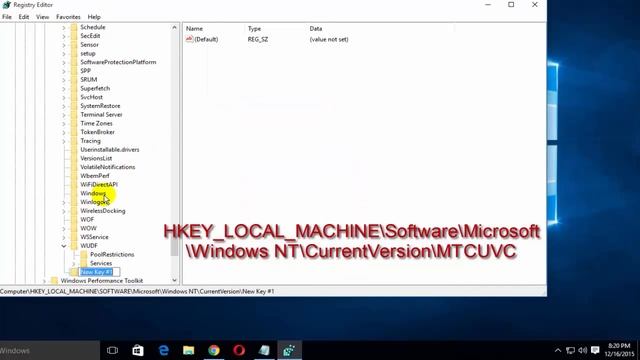This screenshot has width=640, height=360.
Task: Expand the Superfetch key
Action: tap(64, 89)
